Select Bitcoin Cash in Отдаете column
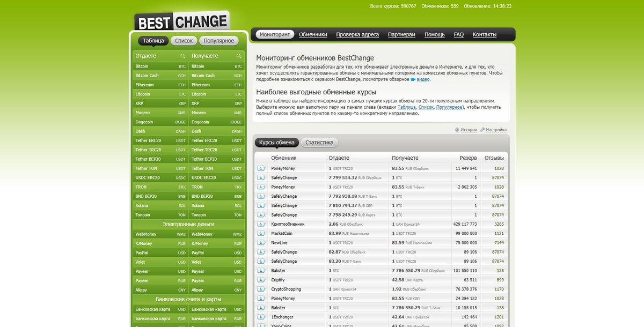 pos(160,76)
